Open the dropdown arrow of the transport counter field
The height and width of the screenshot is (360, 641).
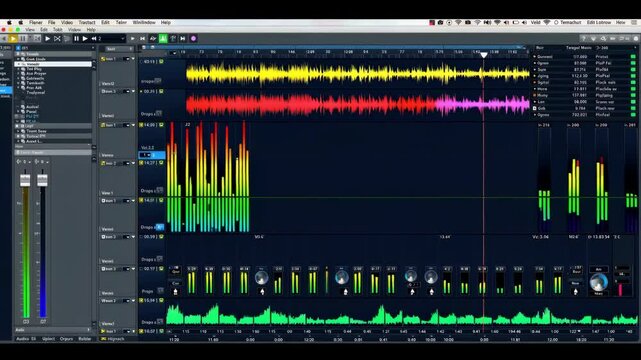pos(122,38)
